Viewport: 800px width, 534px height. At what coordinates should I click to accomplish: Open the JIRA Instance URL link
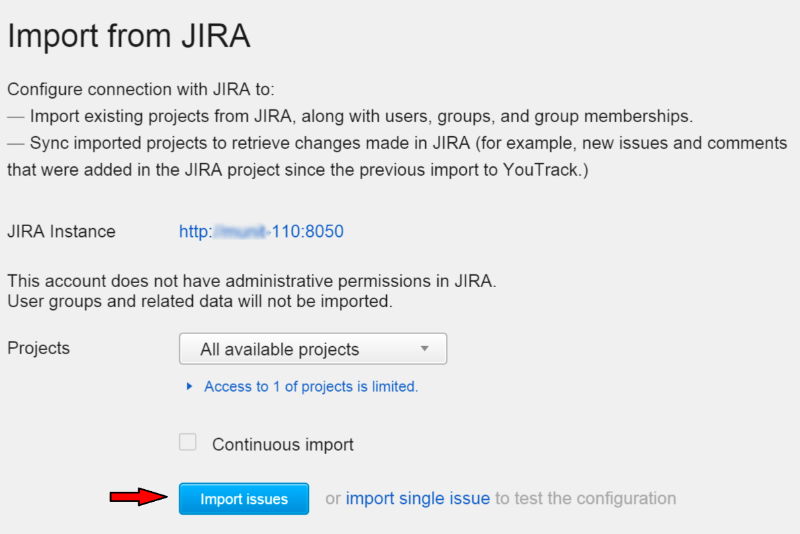pos(261,232)
